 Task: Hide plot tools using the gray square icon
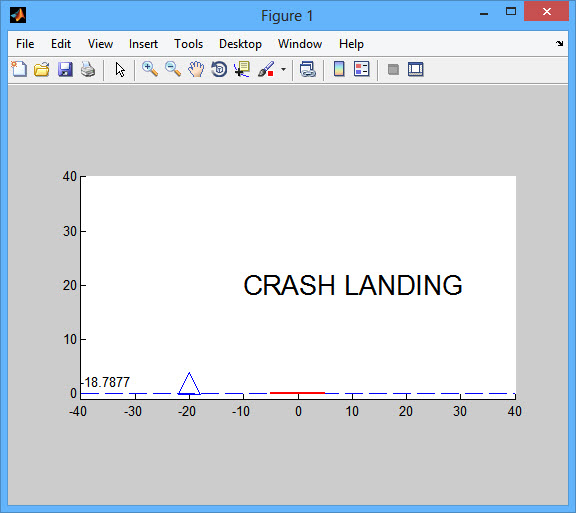(x=393, y=69)
